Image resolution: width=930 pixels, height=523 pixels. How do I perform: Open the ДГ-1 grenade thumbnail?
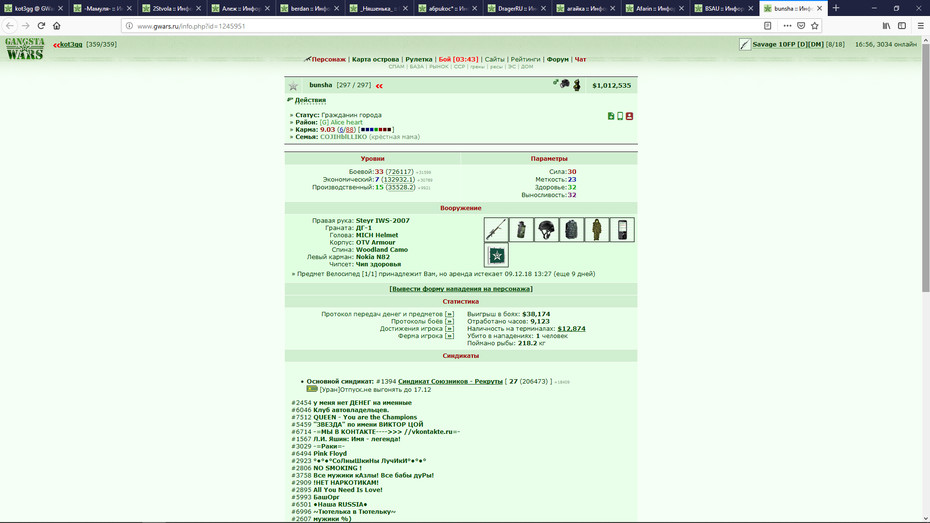click(521, 229)
